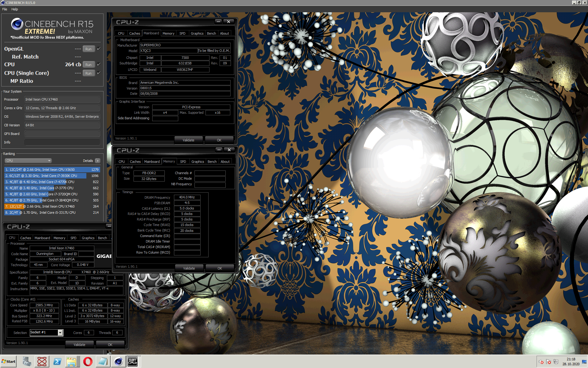Open the ranking Details arrow button
Viewport: 588px width, 368px height.
[x=98, y=161]
